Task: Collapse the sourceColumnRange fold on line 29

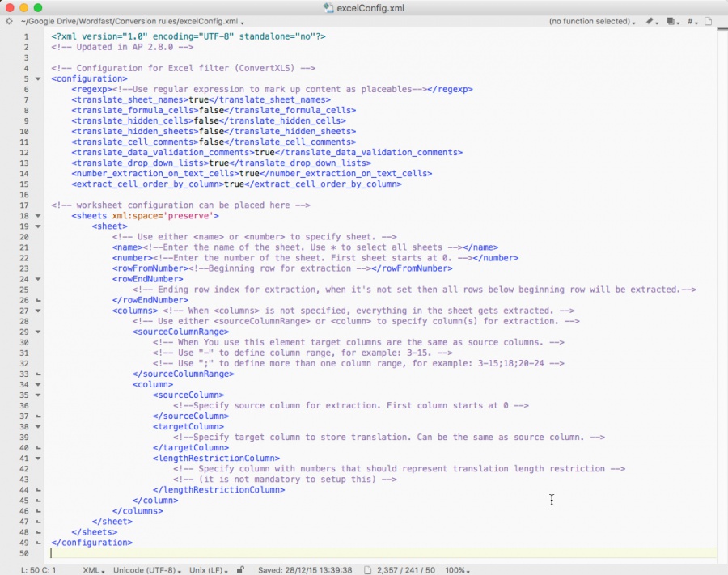Action: pos(38,332)
